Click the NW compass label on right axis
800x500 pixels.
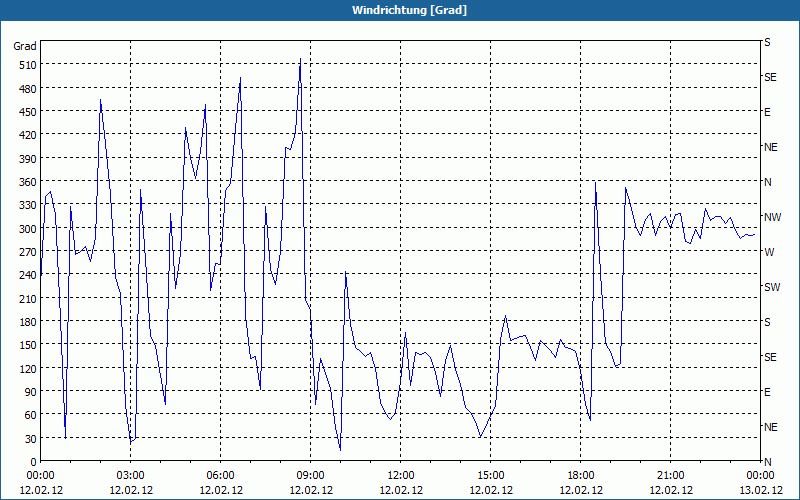click(x=772, y=217)
